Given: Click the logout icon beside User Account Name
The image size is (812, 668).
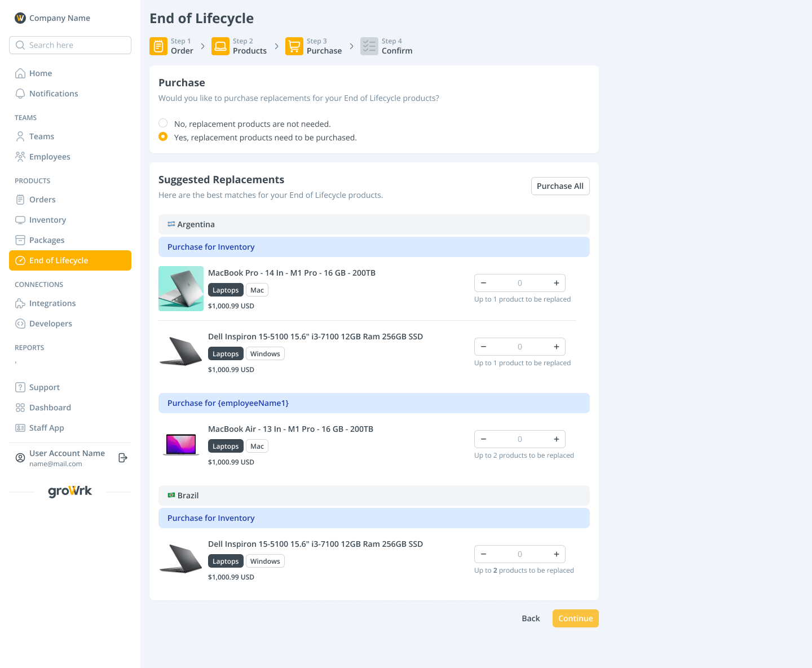Looking at the screenshot, I should tap(122, 458).
